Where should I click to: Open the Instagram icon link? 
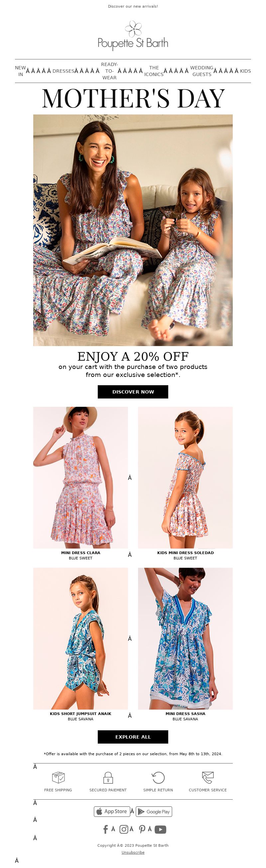[x=124, y=829]
